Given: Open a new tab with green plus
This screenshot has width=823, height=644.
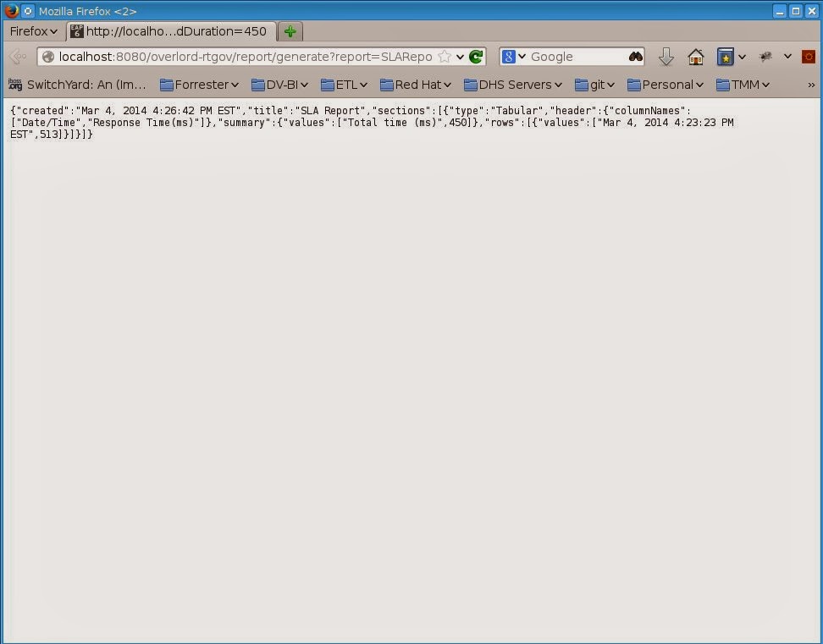Looking at the screenshot, I should coord(290,31).
